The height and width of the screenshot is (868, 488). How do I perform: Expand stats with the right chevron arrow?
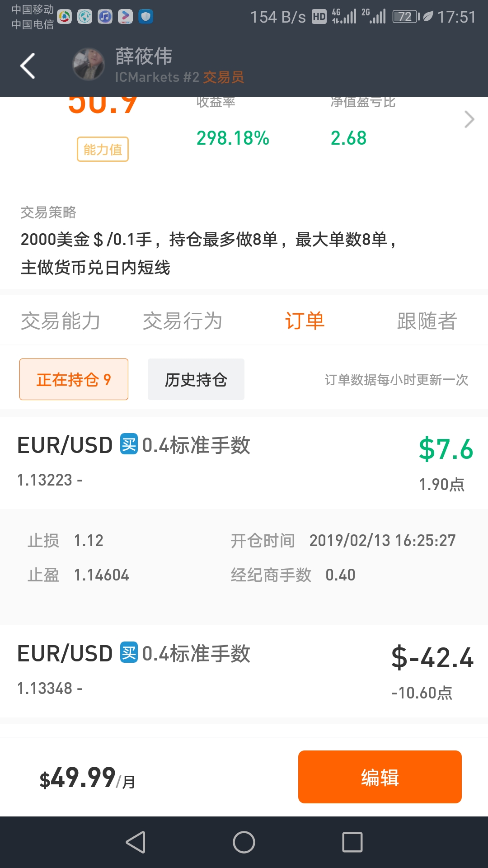pyautogui.click(x=469, y=119)
